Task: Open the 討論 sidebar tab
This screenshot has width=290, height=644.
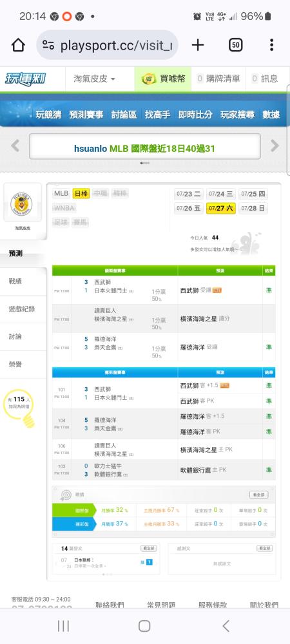Action: (x=23, y=337)
